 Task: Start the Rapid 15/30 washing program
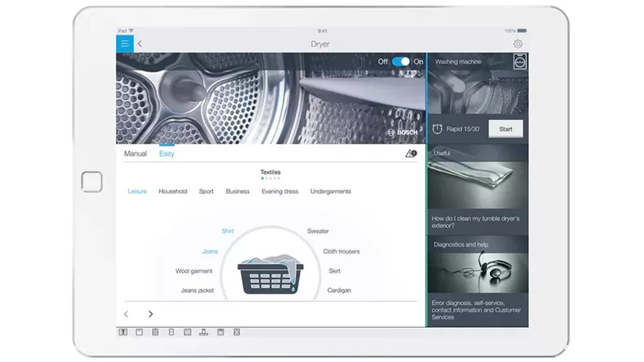506,129
